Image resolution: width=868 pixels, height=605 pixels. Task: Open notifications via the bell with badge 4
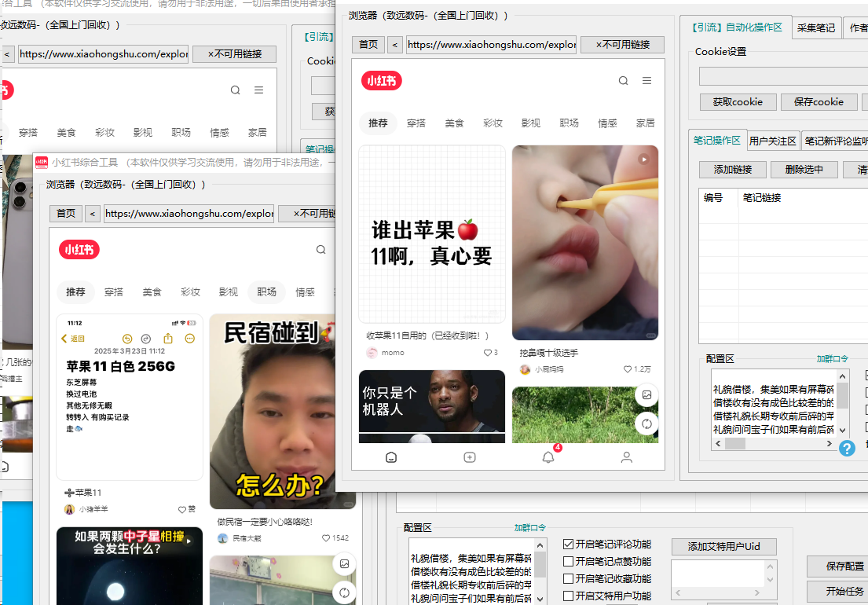[548, 457]
